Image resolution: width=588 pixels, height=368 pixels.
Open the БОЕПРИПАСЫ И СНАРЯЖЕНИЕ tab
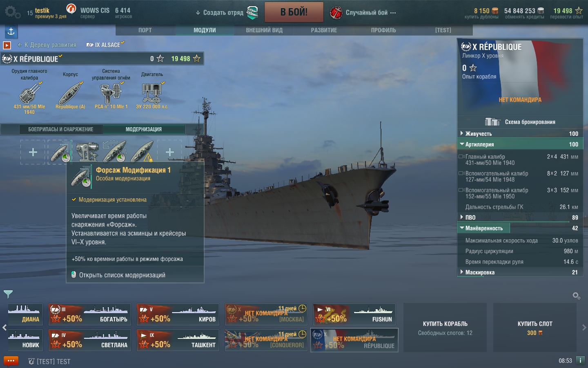click(61, 129)
